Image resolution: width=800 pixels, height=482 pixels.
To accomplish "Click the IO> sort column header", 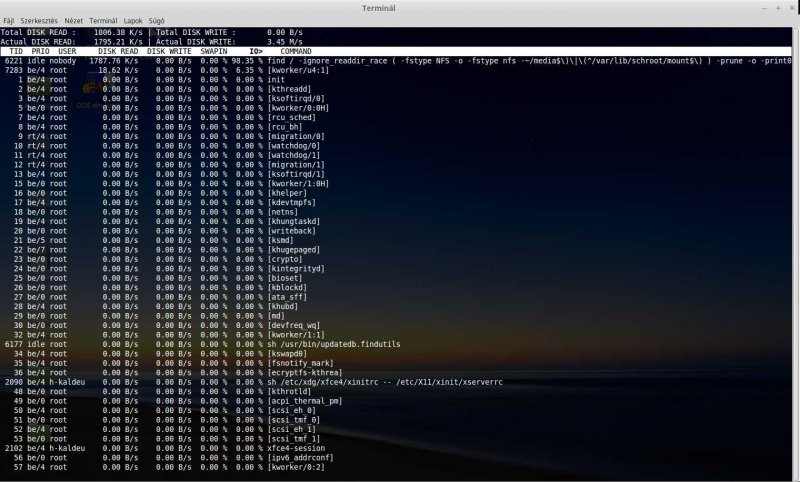I will (x=256, y=51).
